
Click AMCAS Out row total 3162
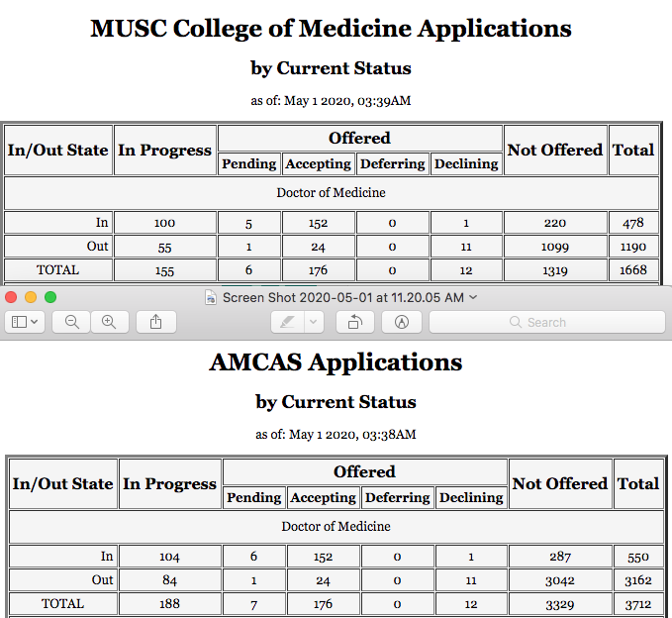pyautogui.click(x=638, y=580)
